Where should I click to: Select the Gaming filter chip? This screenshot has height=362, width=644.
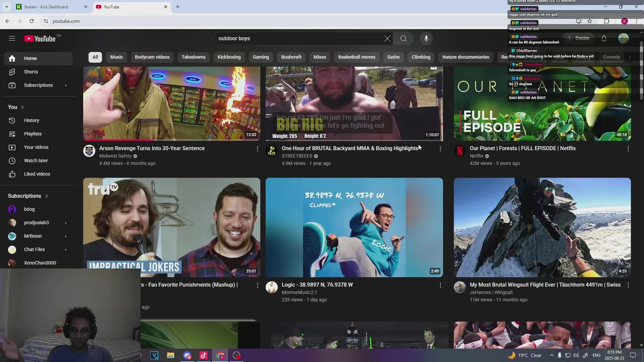pyautogui.click(x=261, y=57)
